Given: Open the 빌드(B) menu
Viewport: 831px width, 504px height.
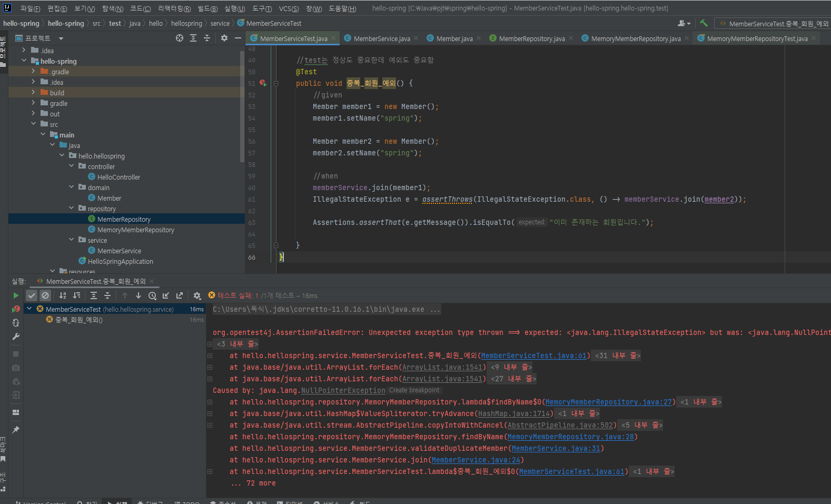Looking at the screenshot, I should 207,8.
